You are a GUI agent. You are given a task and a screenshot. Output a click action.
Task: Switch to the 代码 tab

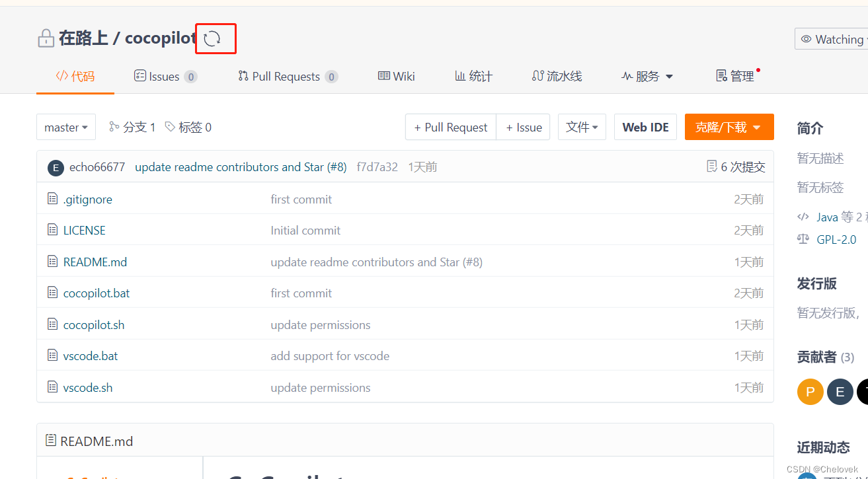click(x=75, y=77)
